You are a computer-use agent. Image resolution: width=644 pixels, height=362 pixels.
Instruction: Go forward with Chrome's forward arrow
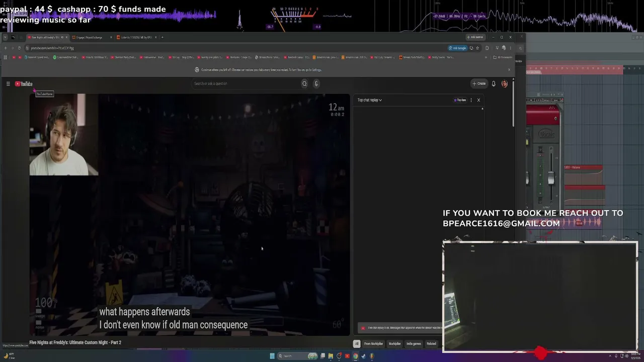click(13, 48)
